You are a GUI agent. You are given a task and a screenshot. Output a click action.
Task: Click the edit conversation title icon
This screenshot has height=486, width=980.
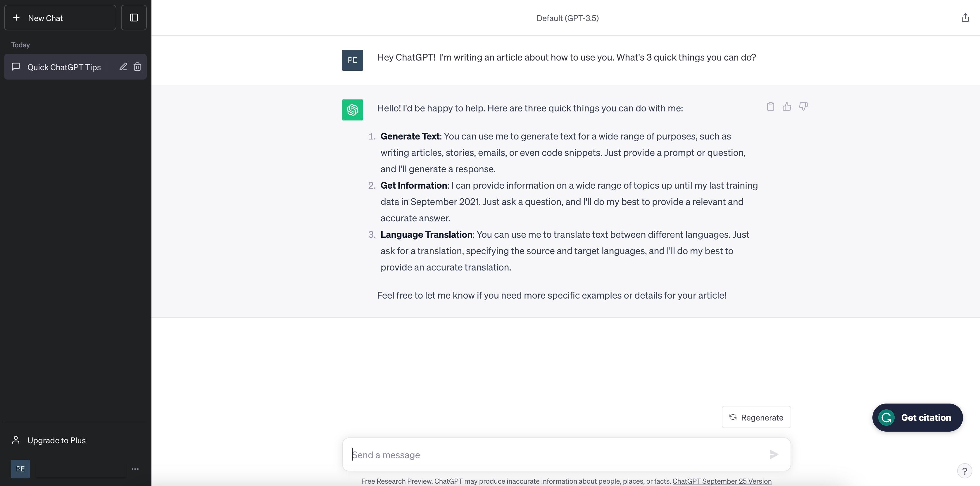(123, 66)
